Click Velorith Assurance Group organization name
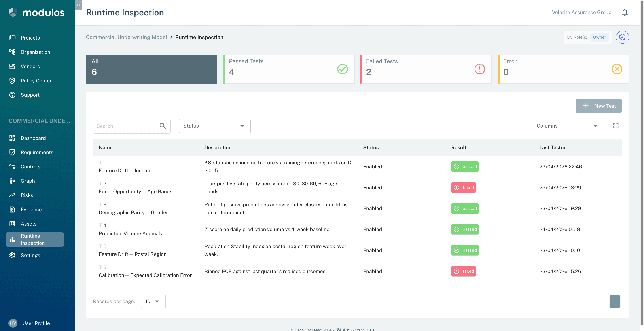 (581, 13)
